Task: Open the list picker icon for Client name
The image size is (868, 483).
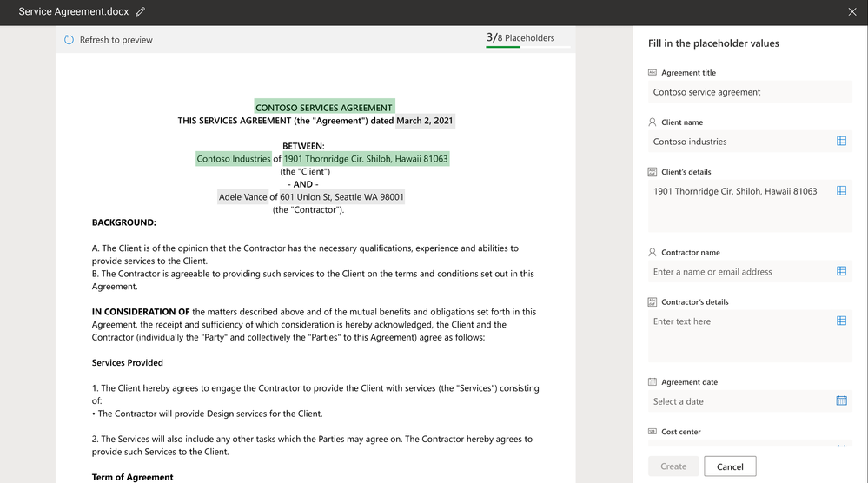Action: (x=841, y=141)
